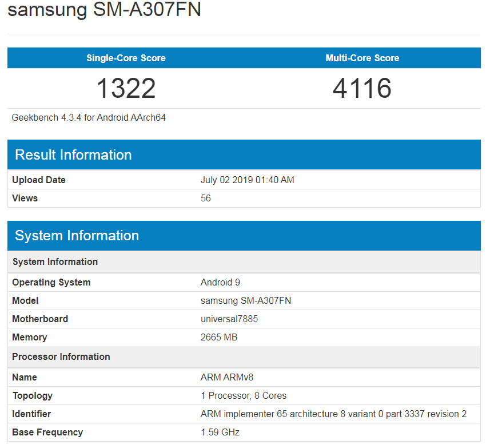Screen dimensions: 490x448
Task: Click the universal7885 value
Action: 229,319
